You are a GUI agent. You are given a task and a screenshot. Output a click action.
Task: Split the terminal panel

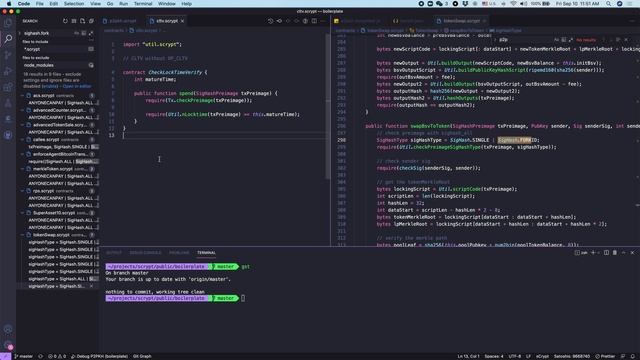click(606, 253)
